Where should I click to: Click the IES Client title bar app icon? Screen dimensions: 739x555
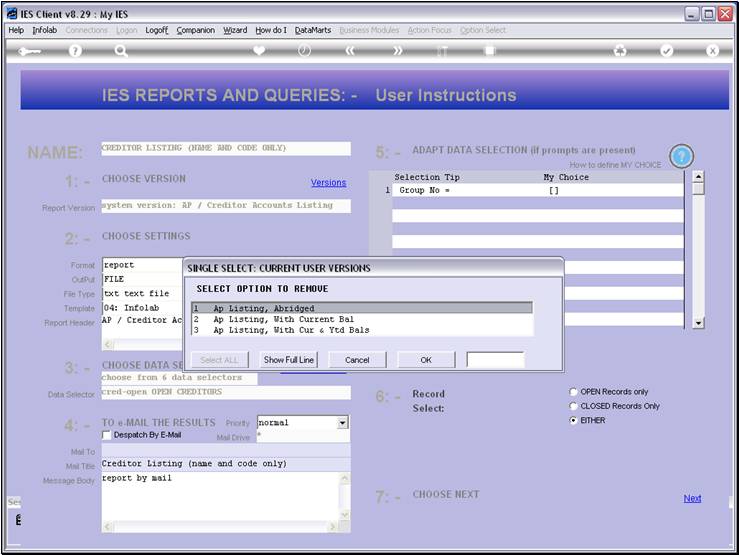click(12, 14)
